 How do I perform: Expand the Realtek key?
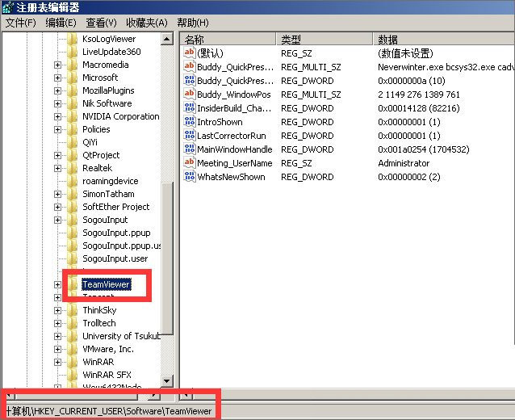pos(57,168)
